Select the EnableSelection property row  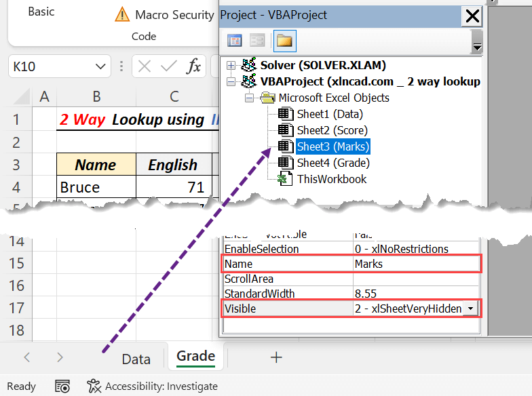351,249
